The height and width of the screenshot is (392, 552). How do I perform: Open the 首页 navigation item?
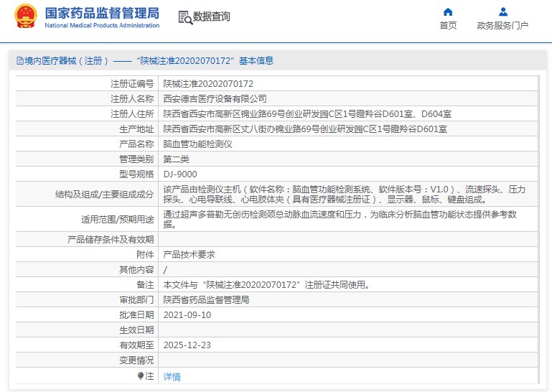click(x=448, y=26)
